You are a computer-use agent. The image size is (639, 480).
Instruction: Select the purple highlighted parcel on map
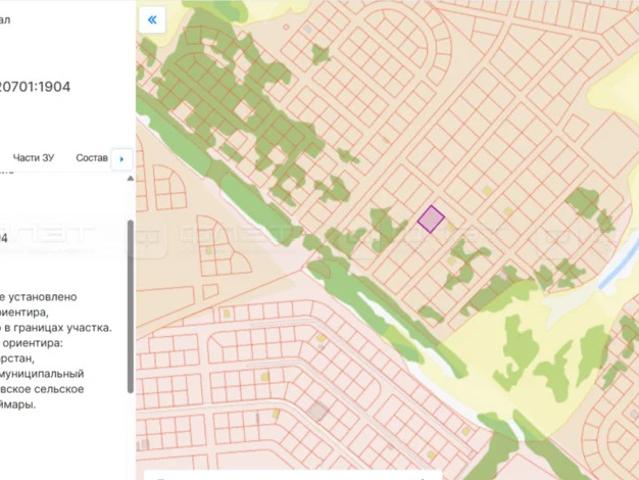click(431, 219)
